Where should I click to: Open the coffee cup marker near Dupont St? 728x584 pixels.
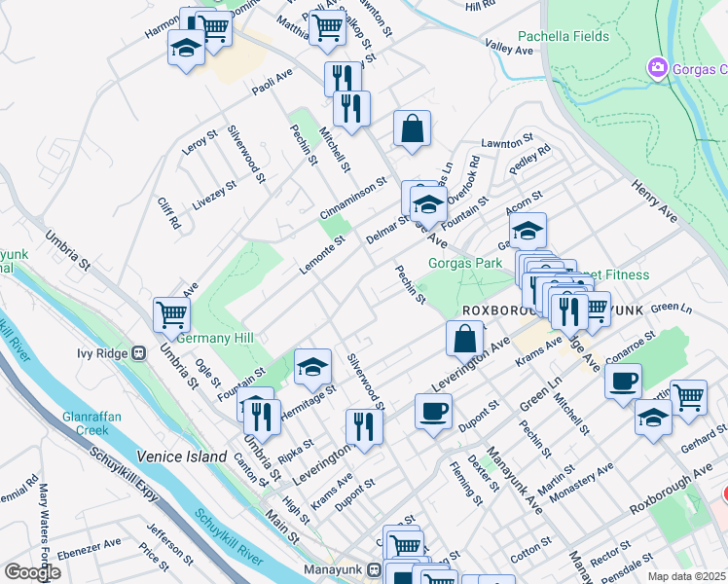434,413
